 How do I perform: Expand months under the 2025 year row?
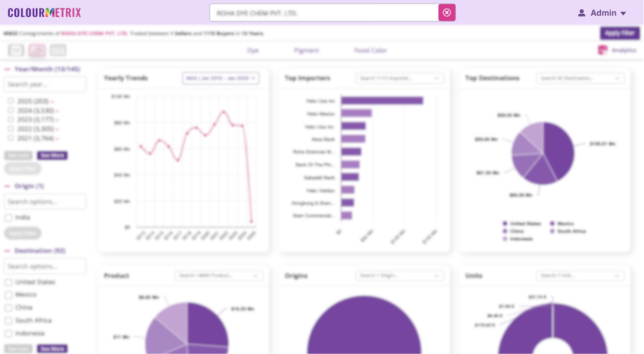click(x=53, y=101)
